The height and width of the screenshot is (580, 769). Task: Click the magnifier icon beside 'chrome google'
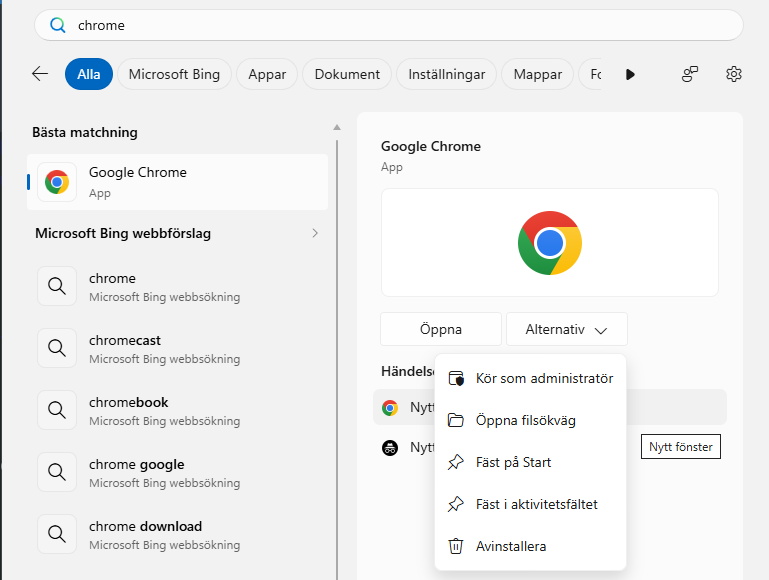(57, 472)
